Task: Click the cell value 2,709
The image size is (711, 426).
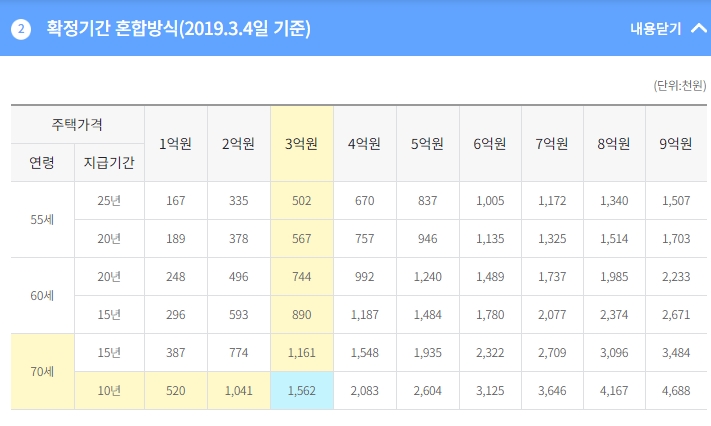Action: point(552,353)
